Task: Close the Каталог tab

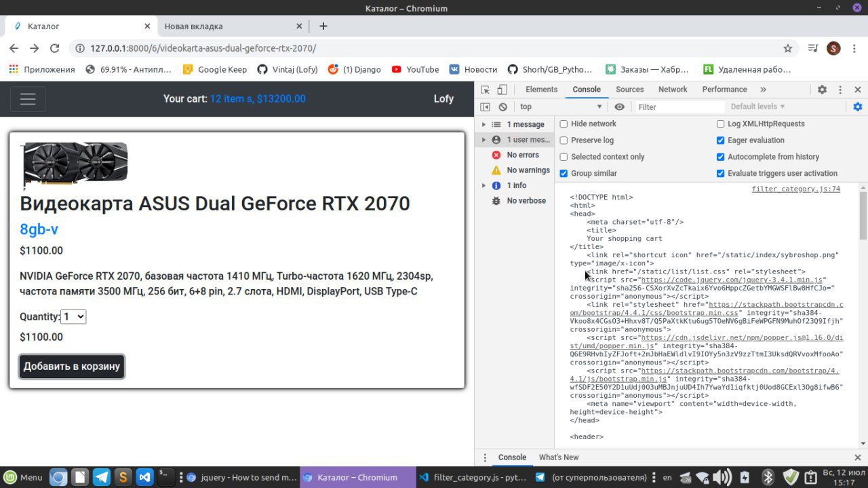Action: click(148, 26)
